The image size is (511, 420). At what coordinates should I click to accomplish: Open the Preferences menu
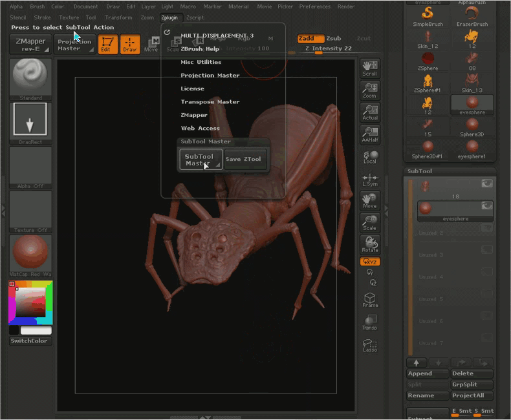pyautogui.click(x=314, y=6)
